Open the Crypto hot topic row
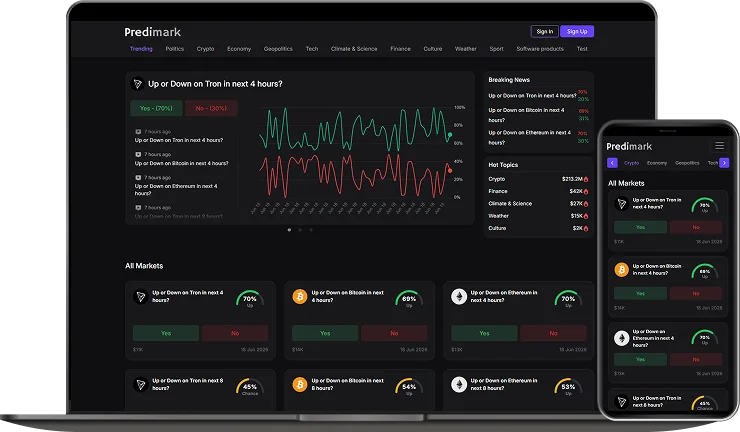This screenshot has height=432, width=740. coord(538,179)
